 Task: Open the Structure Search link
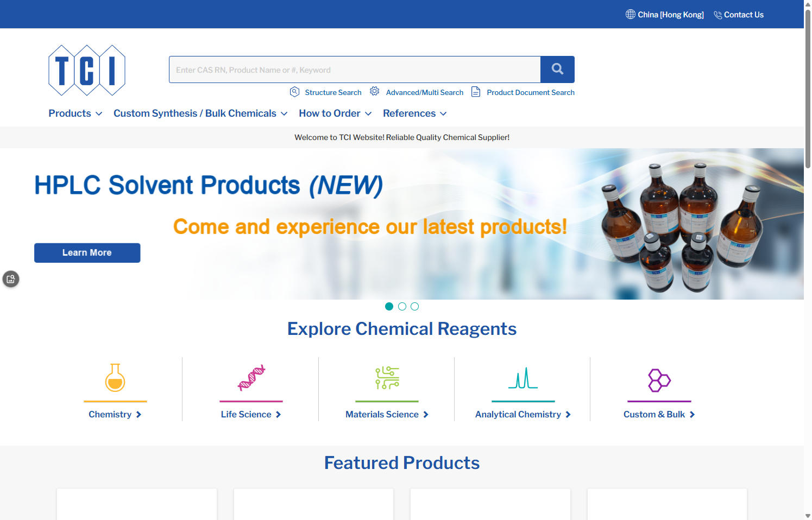333,92
